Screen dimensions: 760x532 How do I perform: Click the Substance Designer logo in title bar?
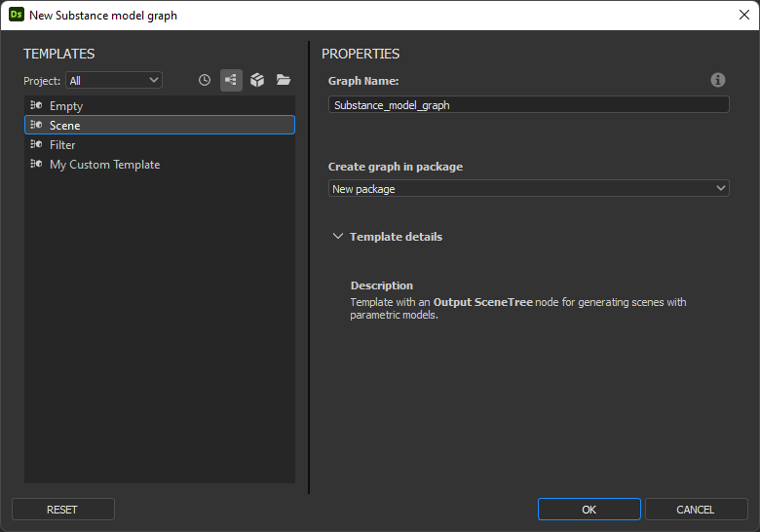click(16, 15)
